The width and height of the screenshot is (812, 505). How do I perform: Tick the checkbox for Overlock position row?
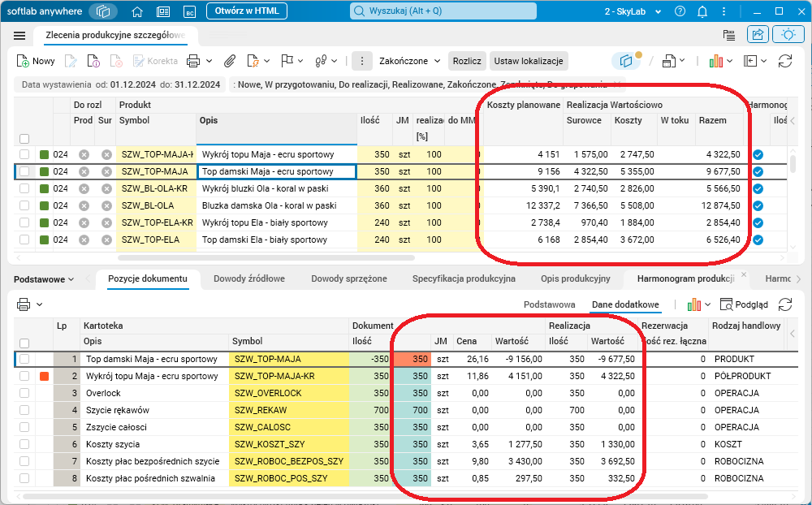(24, 393)
